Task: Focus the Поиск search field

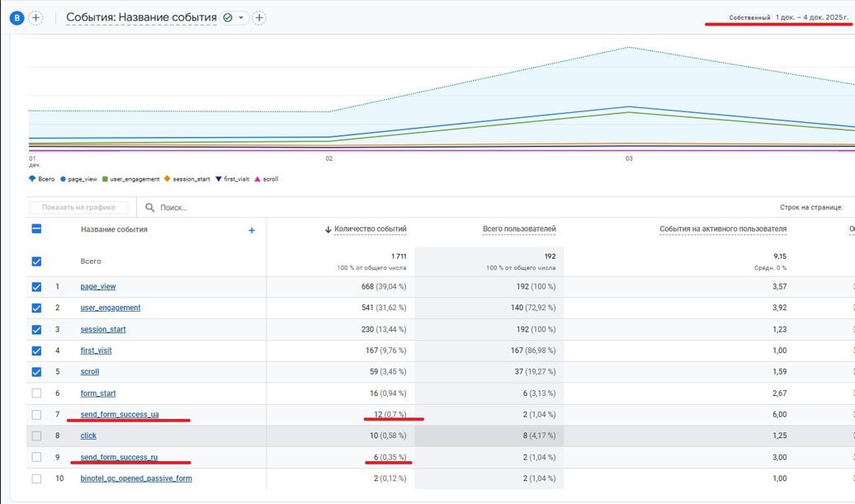Action: (x=173, y=208)
